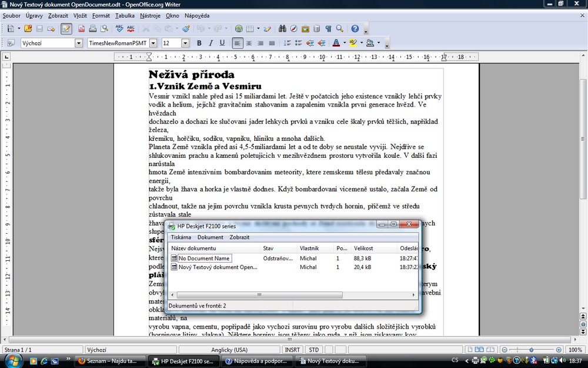Open OpenOffice.org Help question mark icon

[x=355, y=28]
